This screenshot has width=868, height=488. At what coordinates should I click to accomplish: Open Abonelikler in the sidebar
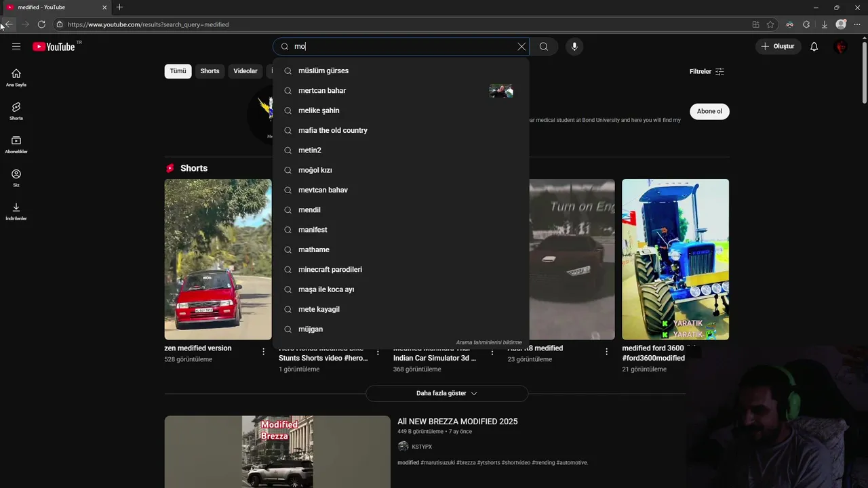16,144
